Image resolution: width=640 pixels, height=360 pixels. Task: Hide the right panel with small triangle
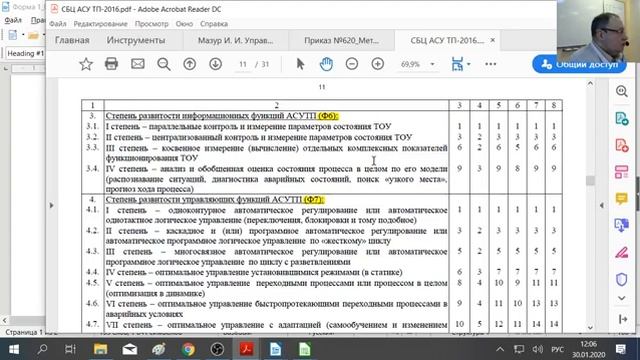point(602,205)
